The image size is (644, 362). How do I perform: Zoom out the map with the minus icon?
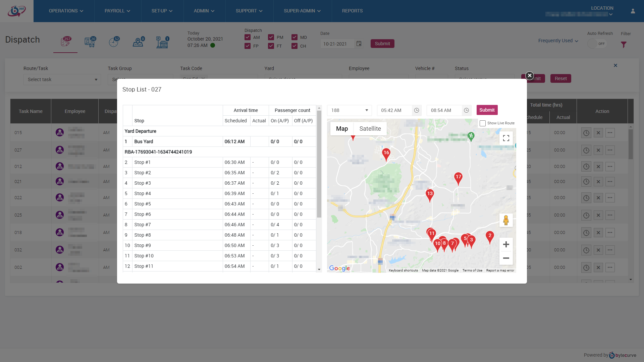(506, 258)
